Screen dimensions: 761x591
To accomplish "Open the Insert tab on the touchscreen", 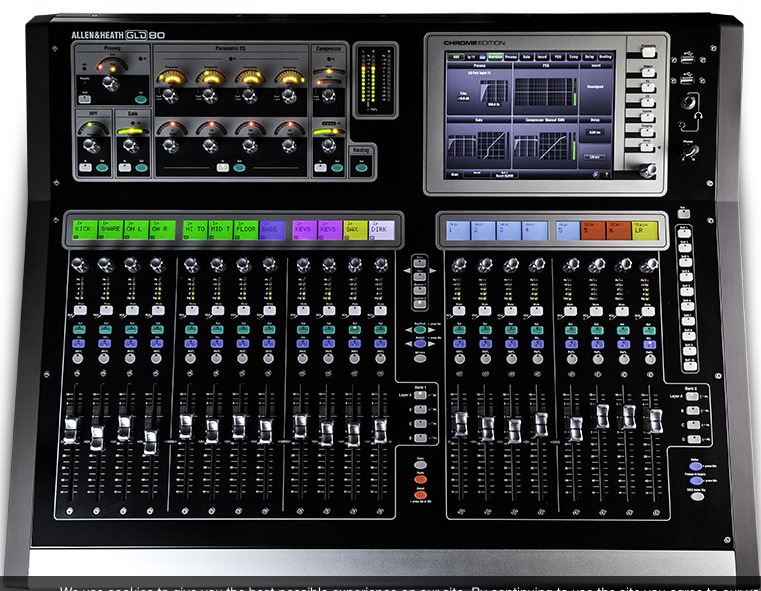I will 542,57.
